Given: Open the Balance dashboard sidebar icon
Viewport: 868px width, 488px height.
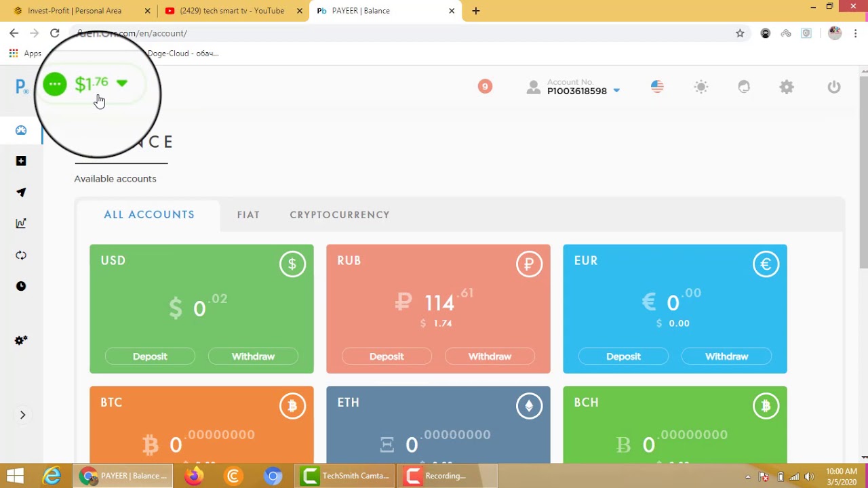Looking at the screenshot, I should point(21,130).
